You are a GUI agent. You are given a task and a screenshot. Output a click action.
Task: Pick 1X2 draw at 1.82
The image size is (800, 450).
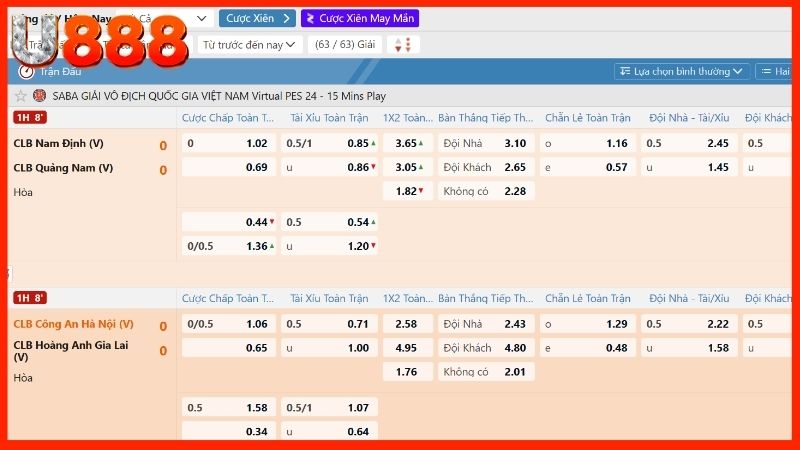(408, 191)
